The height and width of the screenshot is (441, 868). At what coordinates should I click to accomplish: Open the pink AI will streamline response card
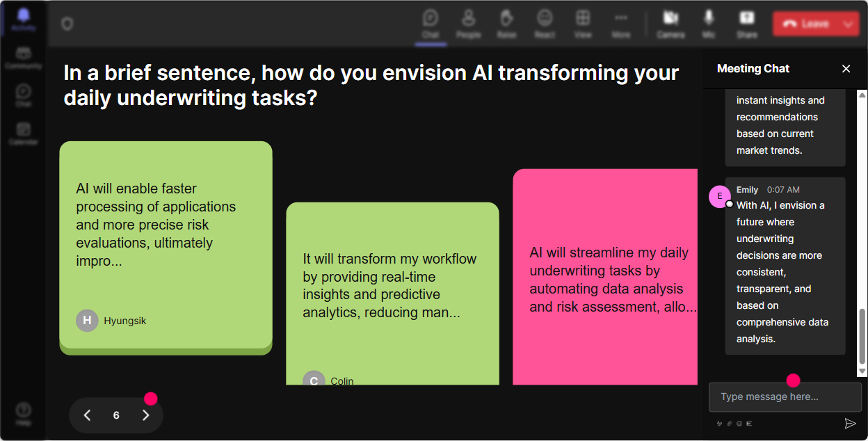[605, 277]
